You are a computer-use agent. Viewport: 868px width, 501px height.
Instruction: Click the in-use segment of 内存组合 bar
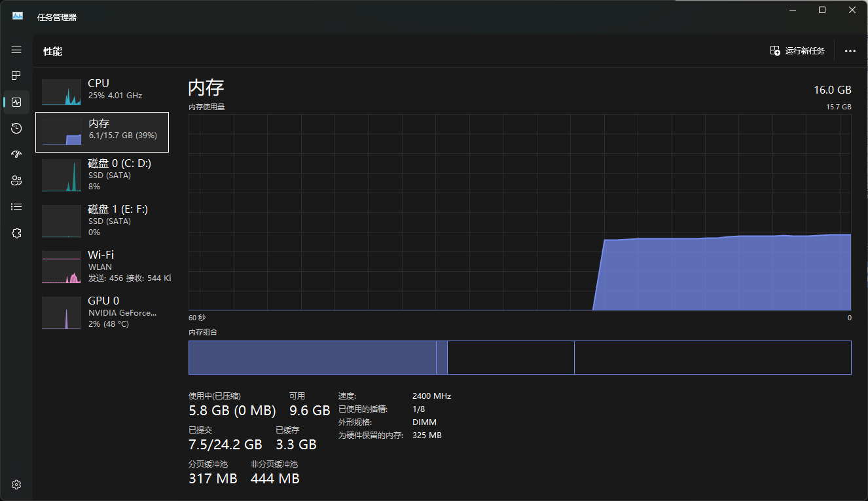click(x=312, y=358)
